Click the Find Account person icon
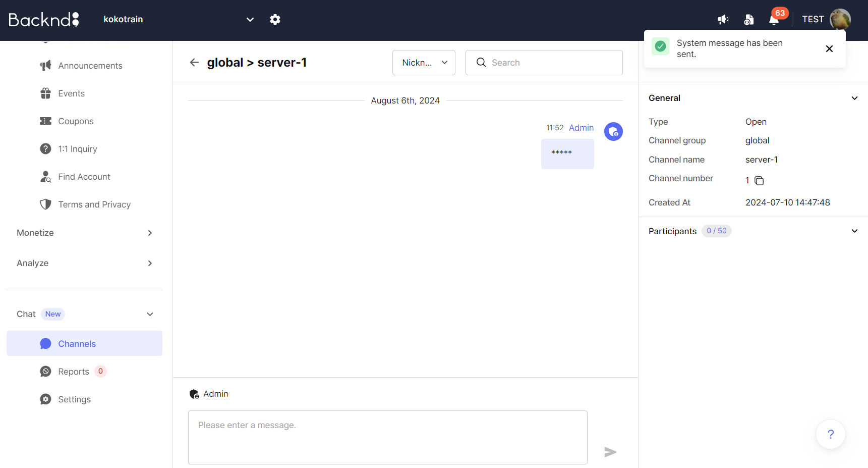 click(x=45, y=177)
